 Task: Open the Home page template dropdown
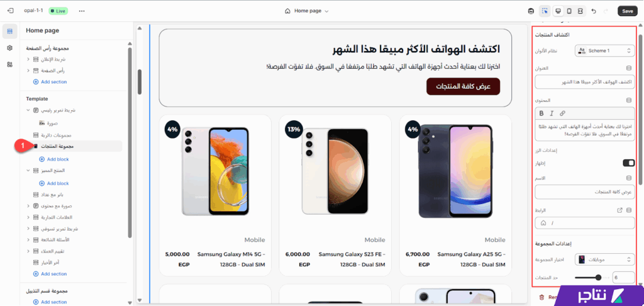[x=307, y=11]
